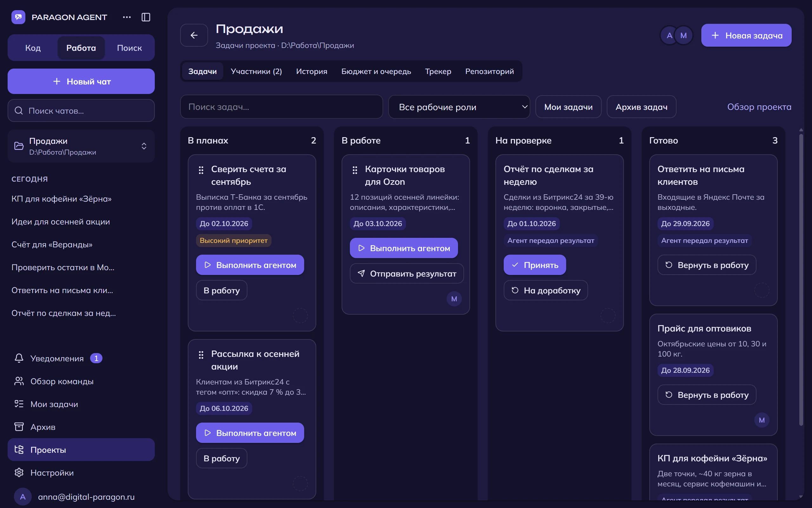Click empty assignee circle on «Отчёт по сделкам»

click(x=608, y=316)
